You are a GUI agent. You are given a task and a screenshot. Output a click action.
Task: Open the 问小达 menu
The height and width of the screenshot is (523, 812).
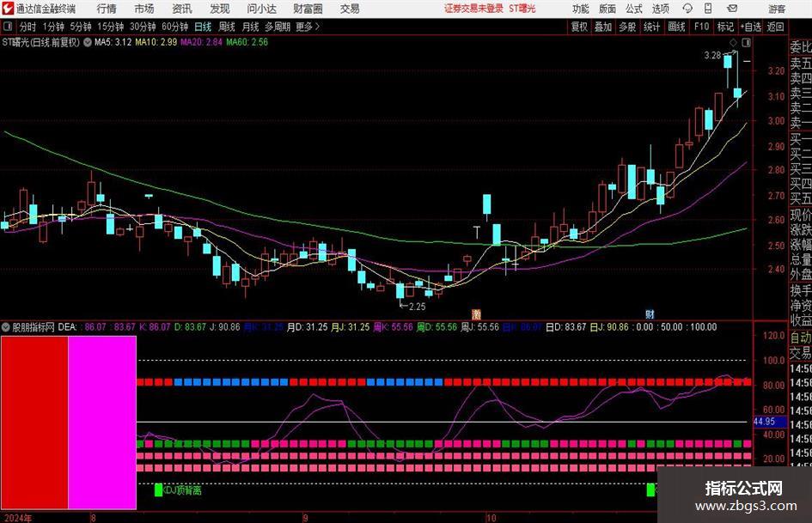tap(262, 9)
